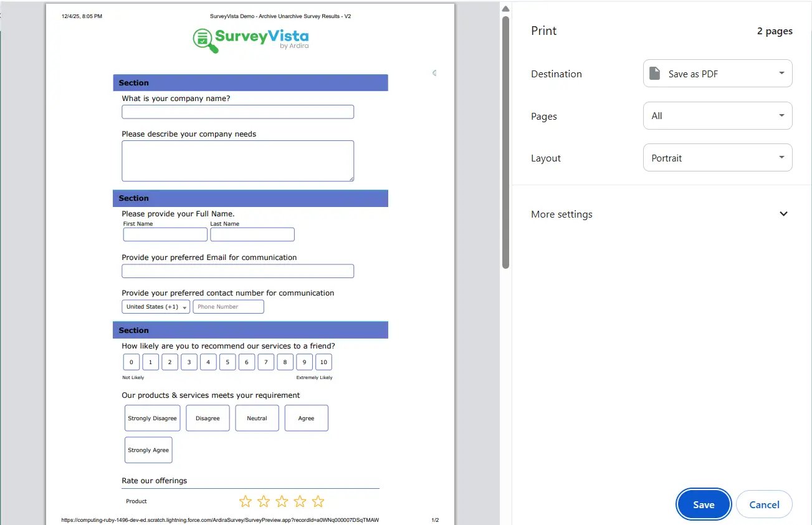Select the first star in the Product rating
Viewport: 812px width, 525px height.
coord(246,501)
